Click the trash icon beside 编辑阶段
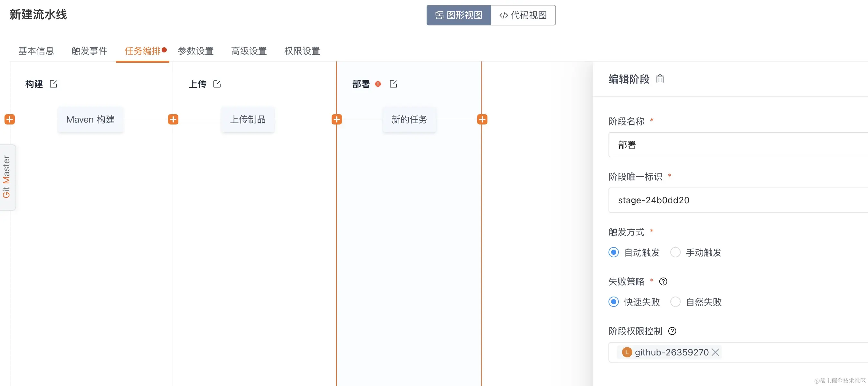The height and width of the screenshot is (386, 868). 660,79
